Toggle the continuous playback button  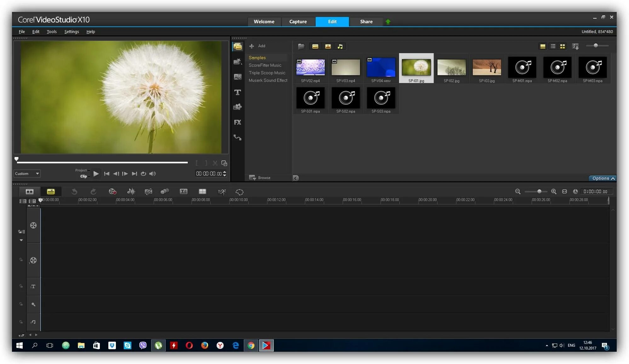tap(144, 173)
